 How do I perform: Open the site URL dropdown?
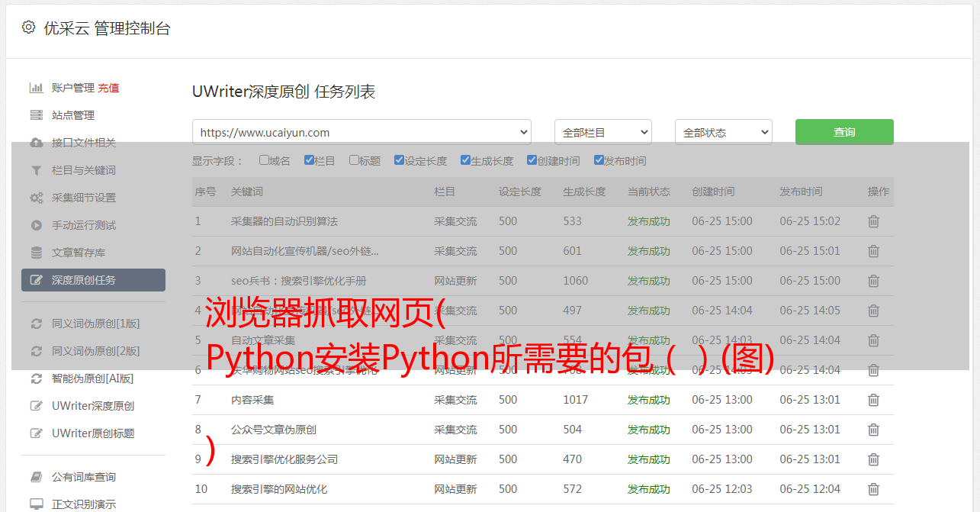coord(361,132)
